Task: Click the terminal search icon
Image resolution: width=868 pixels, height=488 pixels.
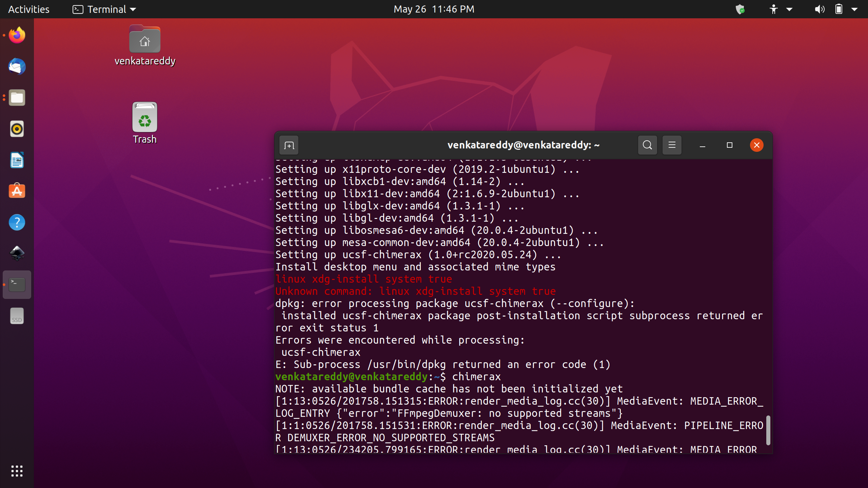Action: click(647, 145)
